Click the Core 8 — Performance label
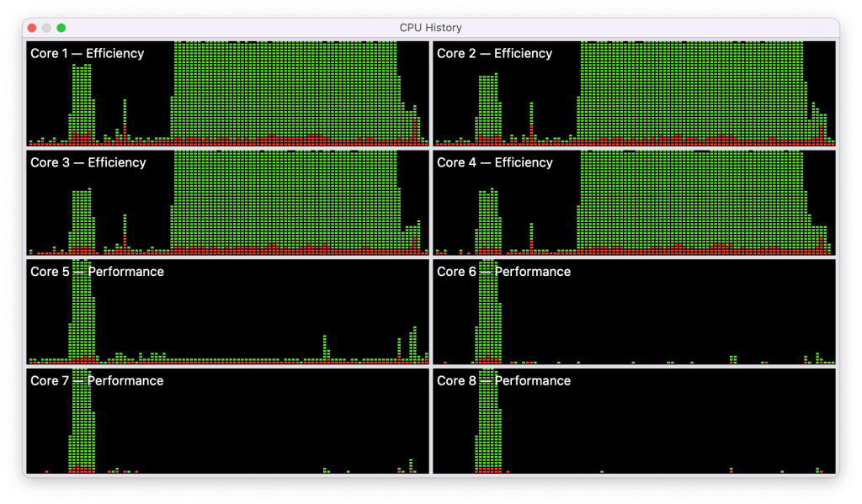The height and width of the screenshot is (504, 862). coord(503,381)
